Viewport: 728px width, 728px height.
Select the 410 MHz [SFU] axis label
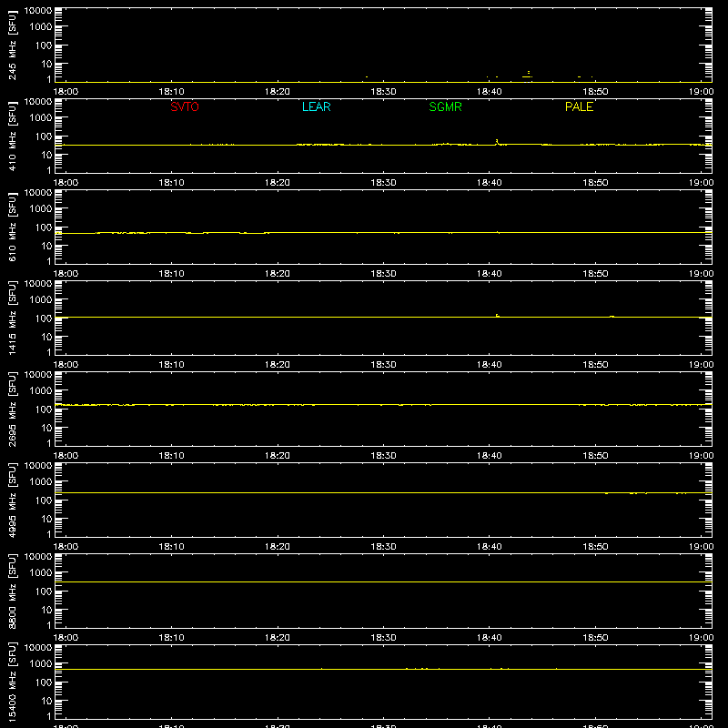[x=12, y=136]
